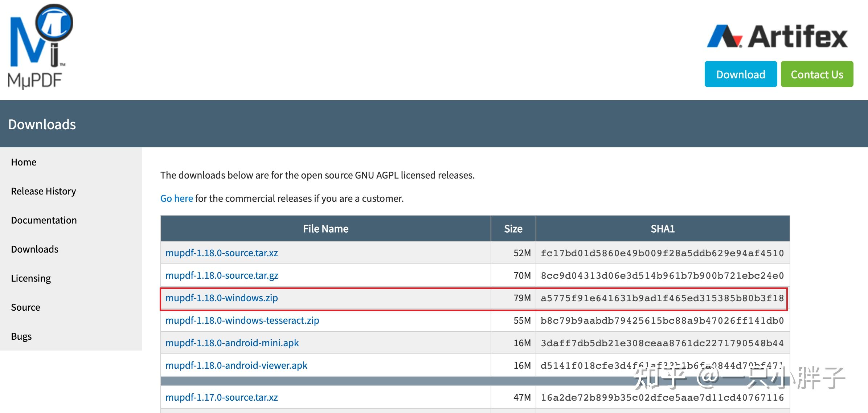This screenshot has width=868, height=413.
Task: Click the SHA1 hash of windows.zip
Action: [x=662, y=298]
